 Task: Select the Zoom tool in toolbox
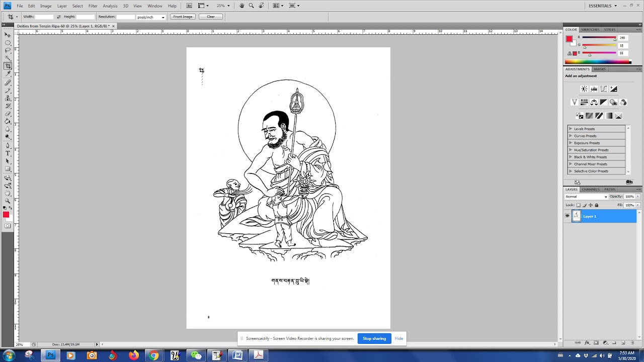[x=8, y=201]
